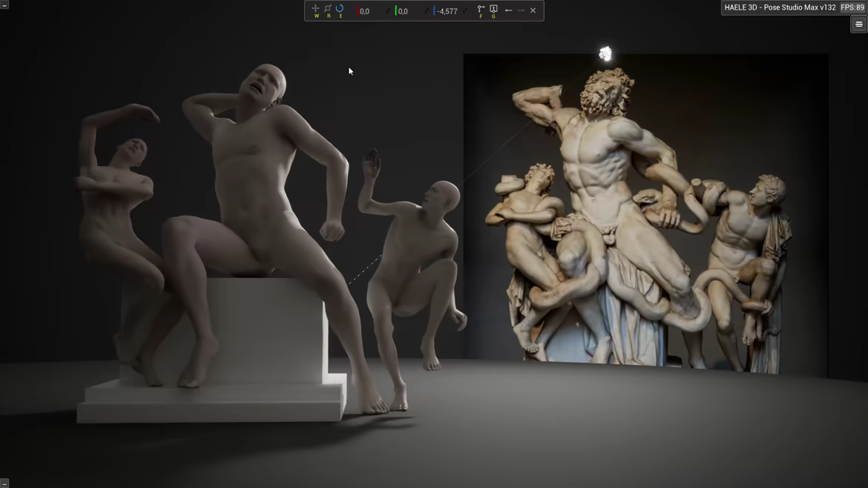The height and width of the screenshot is (488, 868).
Task: Collapse the panel using the top-left minus button
Action: (4, 4)
